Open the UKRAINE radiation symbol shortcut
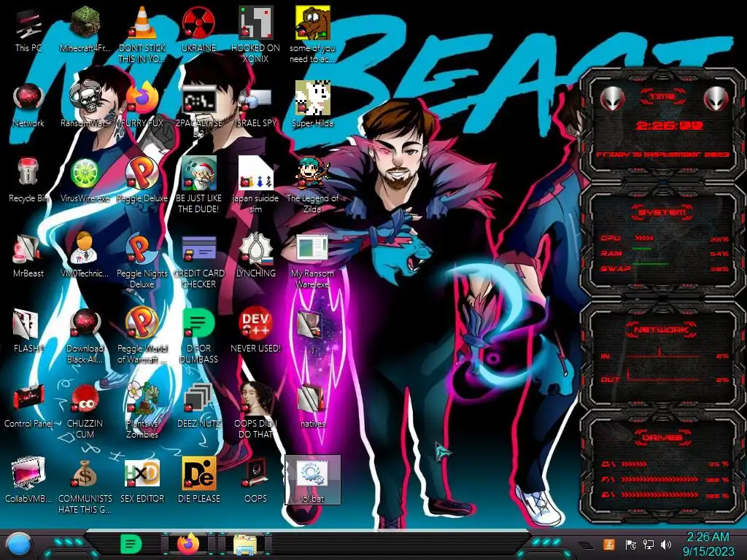The image size is (747, 560). coord(198,29)
